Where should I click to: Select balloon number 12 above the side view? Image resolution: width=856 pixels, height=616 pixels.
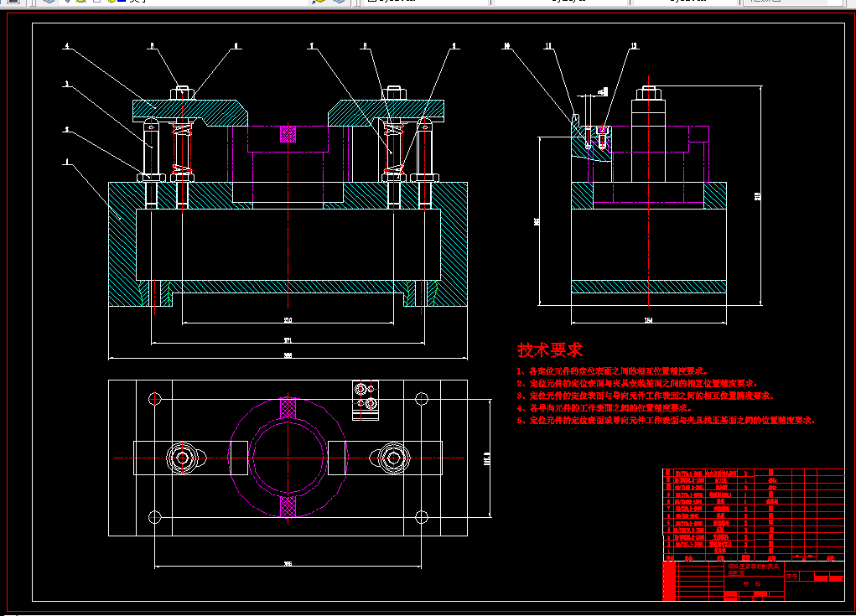634,46
